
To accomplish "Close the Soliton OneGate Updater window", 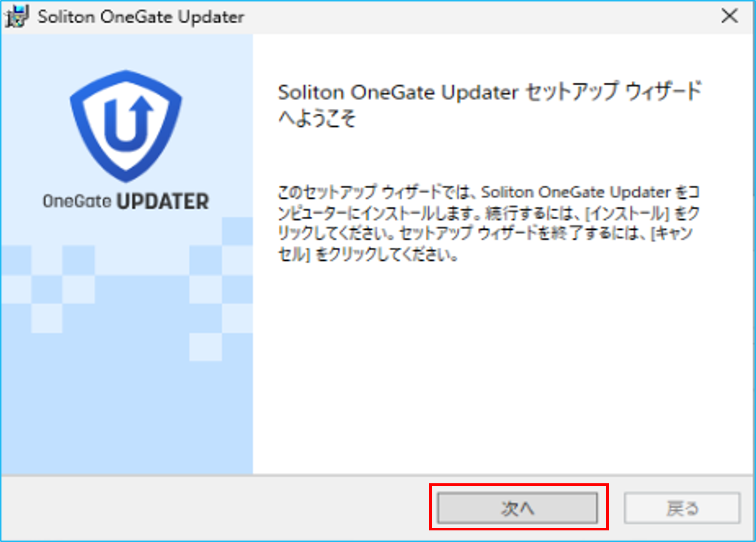I will (729, 16).
